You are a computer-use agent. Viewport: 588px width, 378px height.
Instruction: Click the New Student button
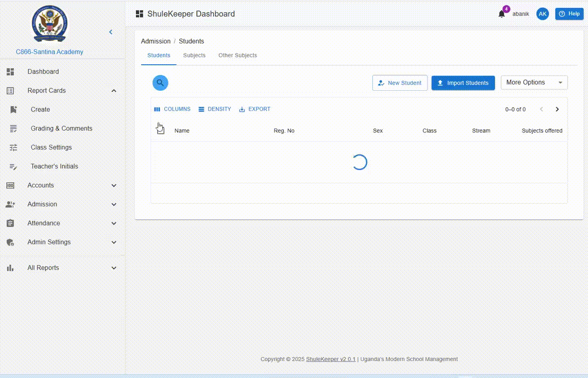(400, 83)
